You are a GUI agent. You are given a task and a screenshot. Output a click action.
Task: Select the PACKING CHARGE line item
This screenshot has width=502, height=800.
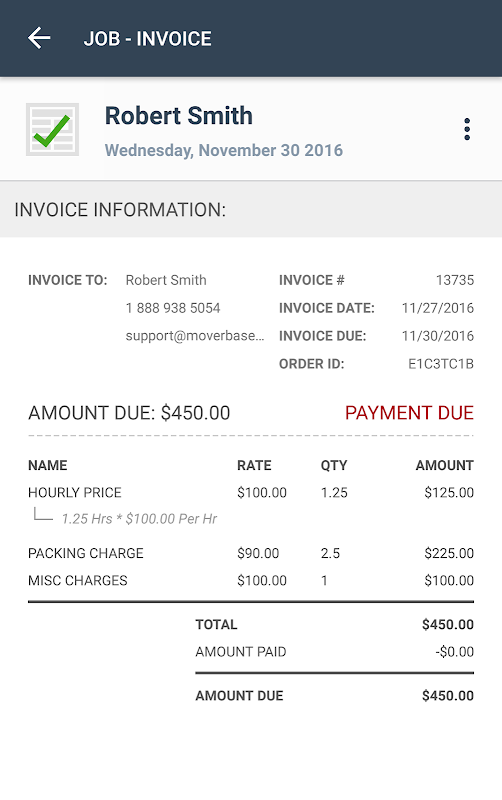pyautogui.click(x=251, y=553)
